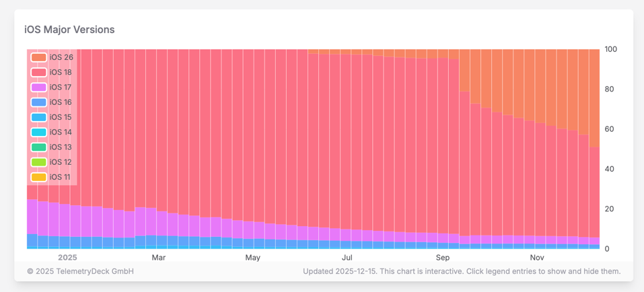Hide the series via "iOS 18" legend text

[61, 73]
